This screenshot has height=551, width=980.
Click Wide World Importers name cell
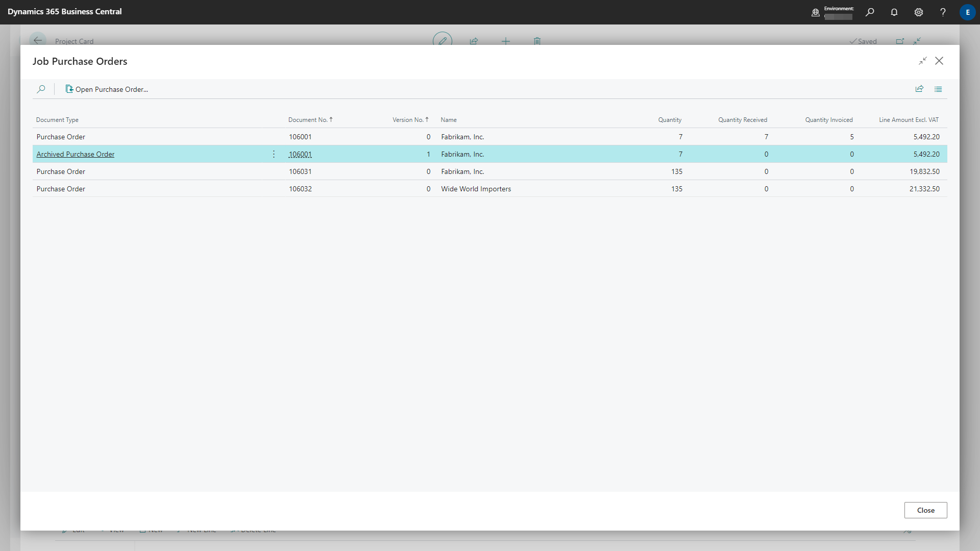pos(476,189)
